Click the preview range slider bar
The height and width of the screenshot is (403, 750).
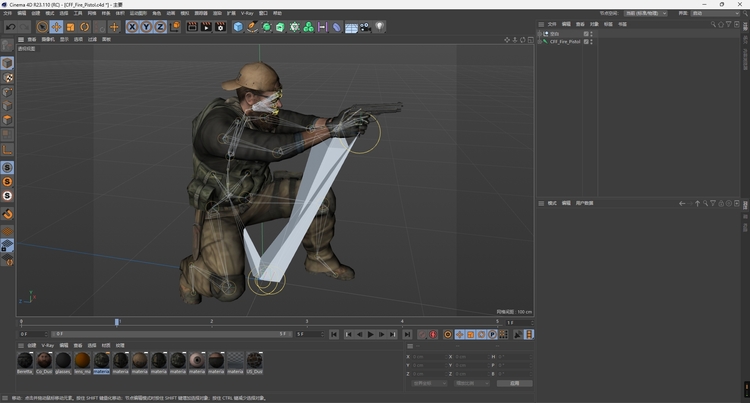pyautogui.click(x=171, y=334)
